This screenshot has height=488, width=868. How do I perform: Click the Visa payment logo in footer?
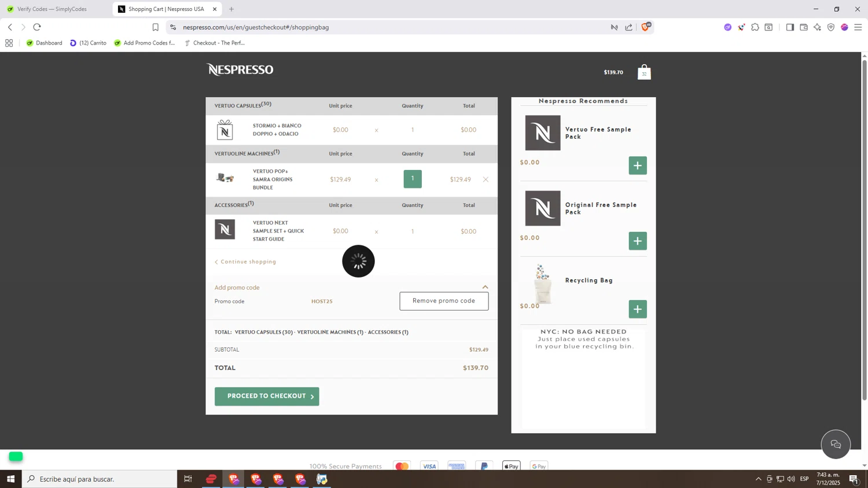[x=429, y=465]
